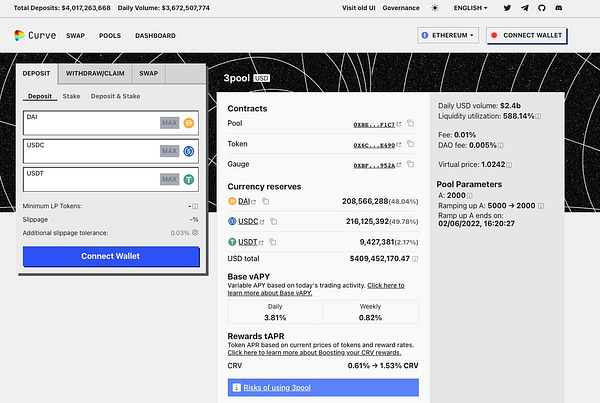Switch to WITHDRAW/CLAIM tab
The image size is (600, 403).
(95, 73)
